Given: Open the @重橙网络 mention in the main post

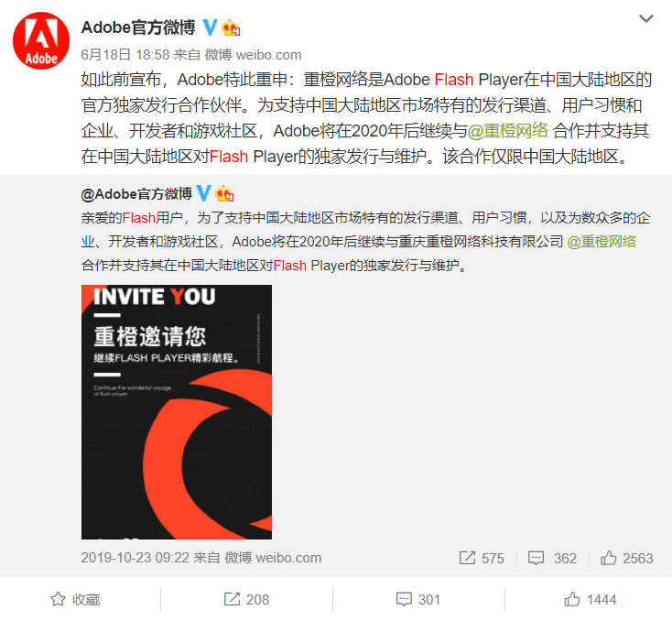Looking at the screenshot, I should click(x=507, y=130).
